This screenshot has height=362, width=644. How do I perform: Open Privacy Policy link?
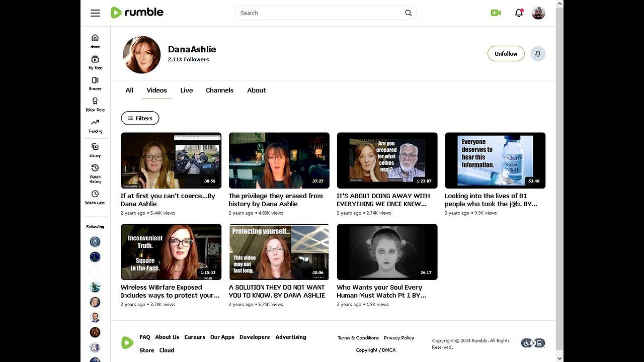point(399,338)
